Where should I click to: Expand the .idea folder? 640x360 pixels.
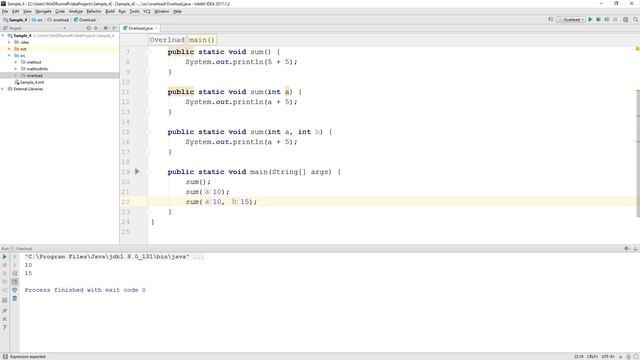9,42
